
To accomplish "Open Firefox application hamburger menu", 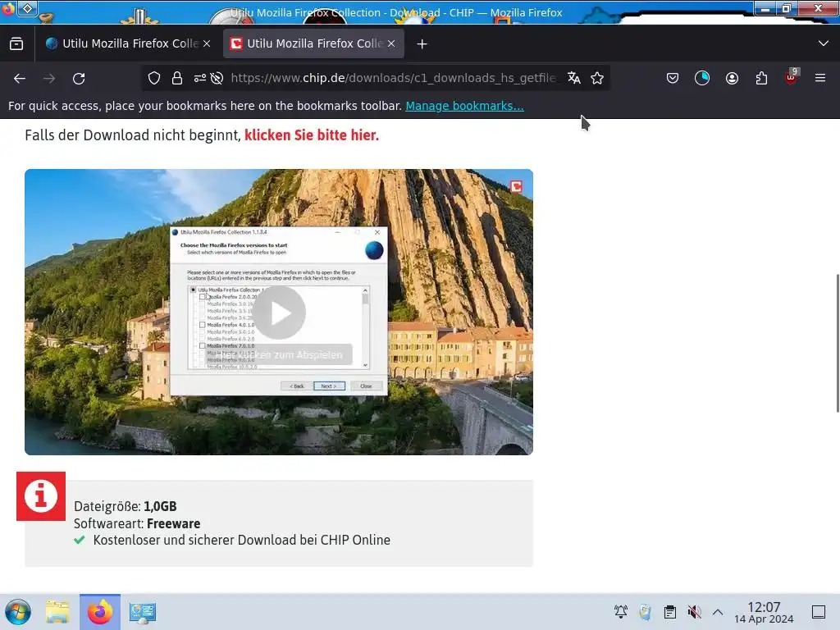I will (x=820, y=78).
